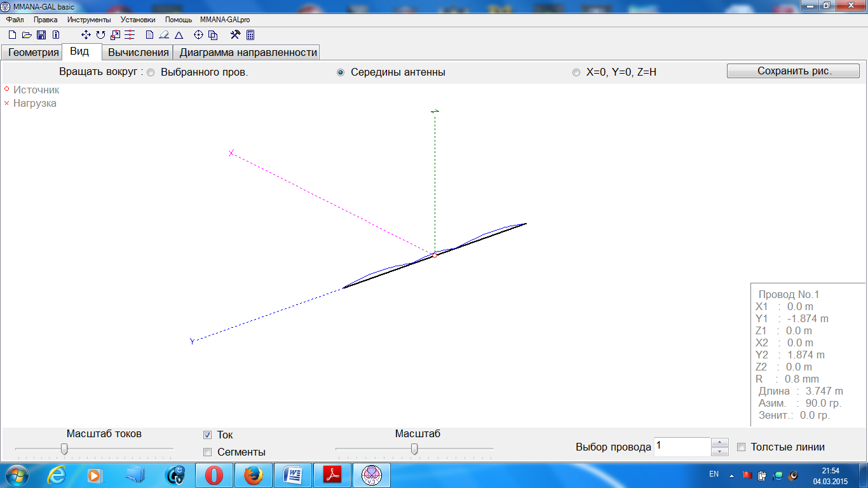Click the crosshair target toolbar icon

[198, 35]
